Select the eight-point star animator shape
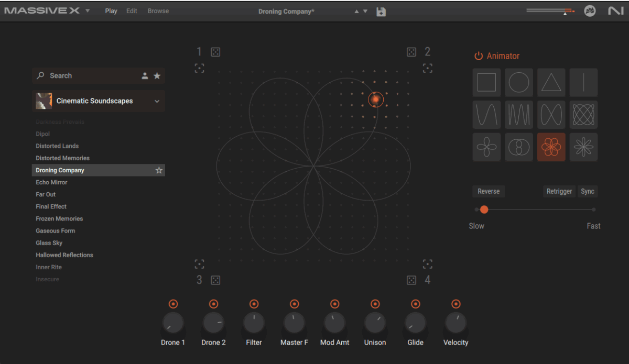 (x=583, y=147)
